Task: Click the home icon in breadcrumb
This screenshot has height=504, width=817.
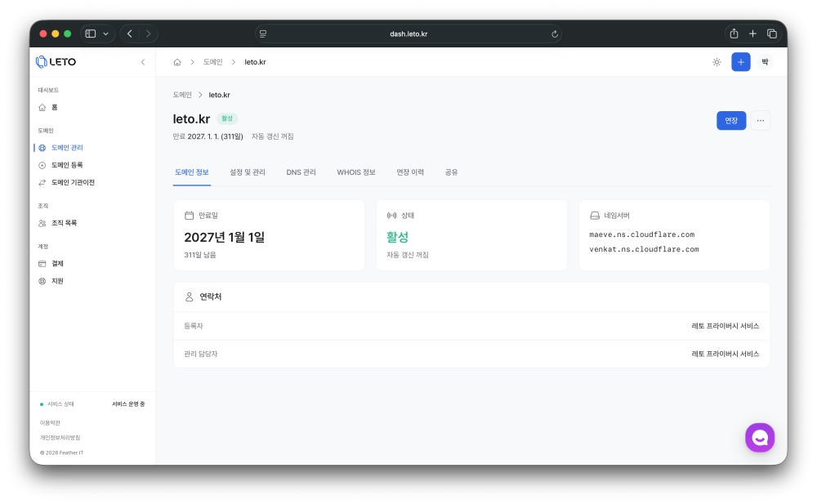Action: point(177,62)
